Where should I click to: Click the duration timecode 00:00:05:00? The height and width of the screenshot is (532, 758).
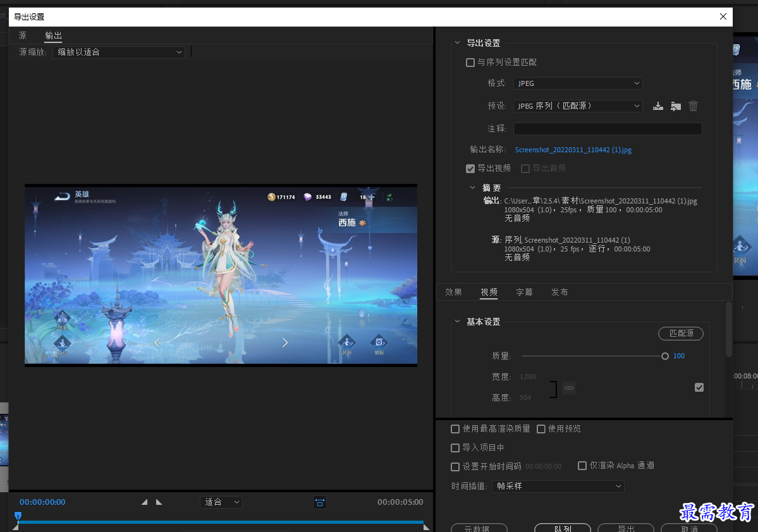click(400, 502)
